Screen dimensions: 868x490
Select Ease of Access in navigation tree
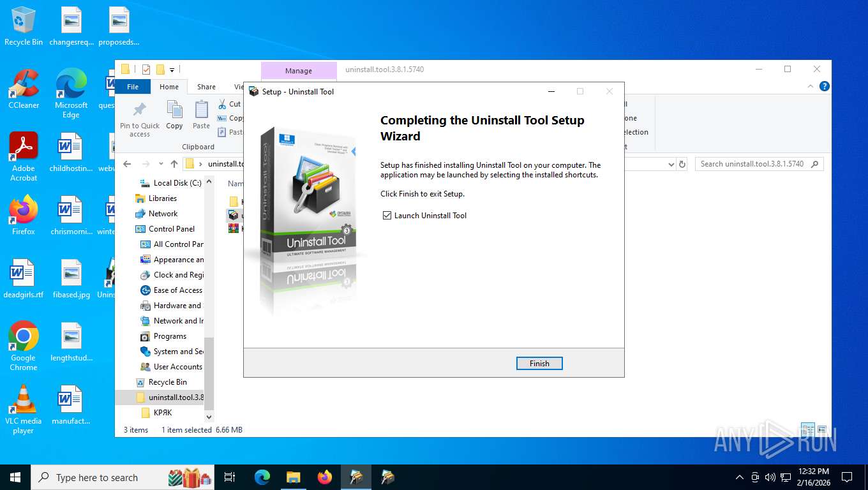coord(171,290)
